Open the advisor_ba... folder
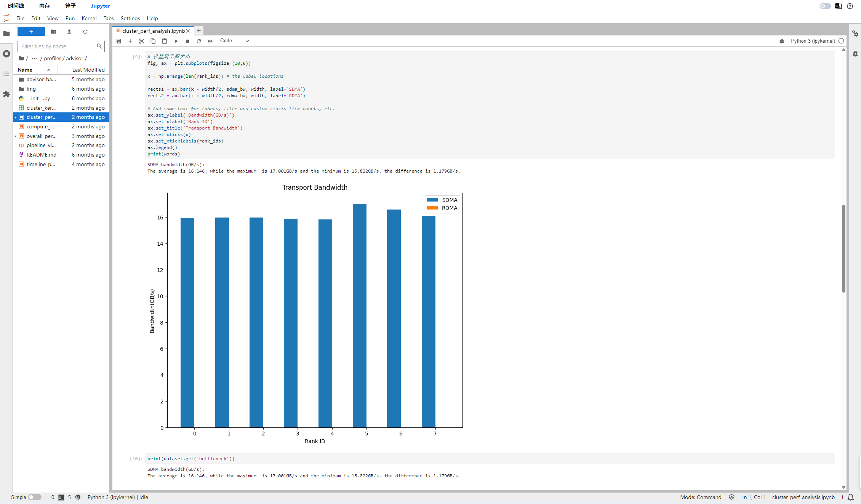The image size is (861, 504). tap(61, 79)
